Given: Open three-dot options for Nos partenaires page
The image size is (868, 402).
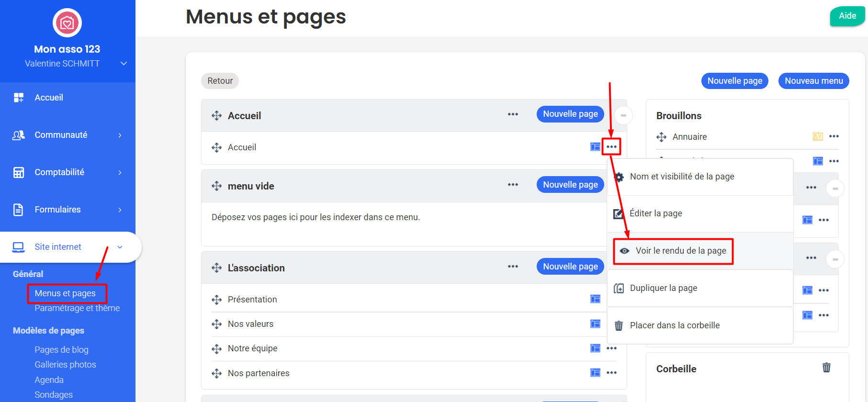Looking at the screenshot, I should pyautogui.click(x=611, y=373).
